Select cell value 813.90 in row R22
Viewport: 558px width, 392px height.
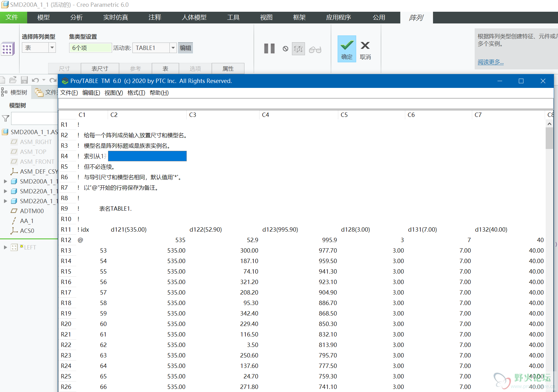click(x=328, y=345)
